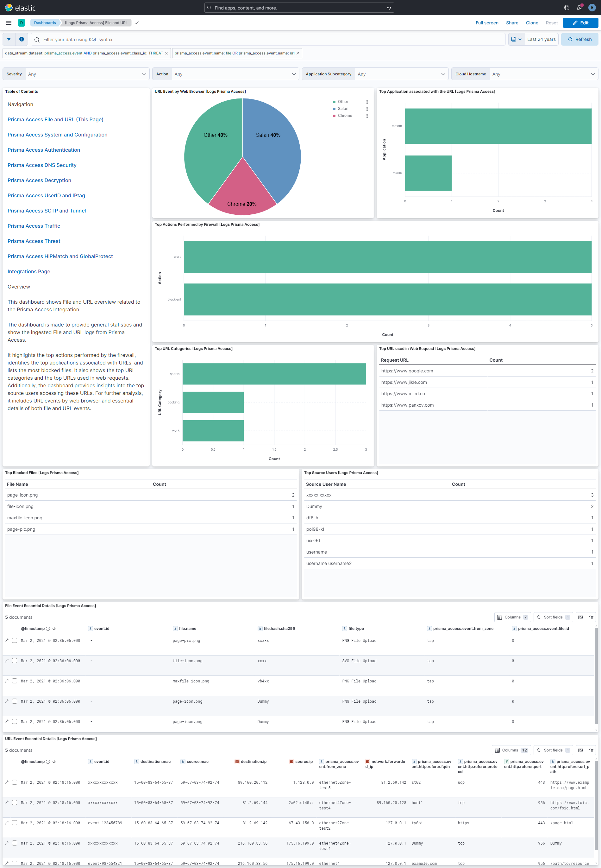601x868 pixels.
Task: Click the blue add-filter plus icon
Action: [22, 39]
